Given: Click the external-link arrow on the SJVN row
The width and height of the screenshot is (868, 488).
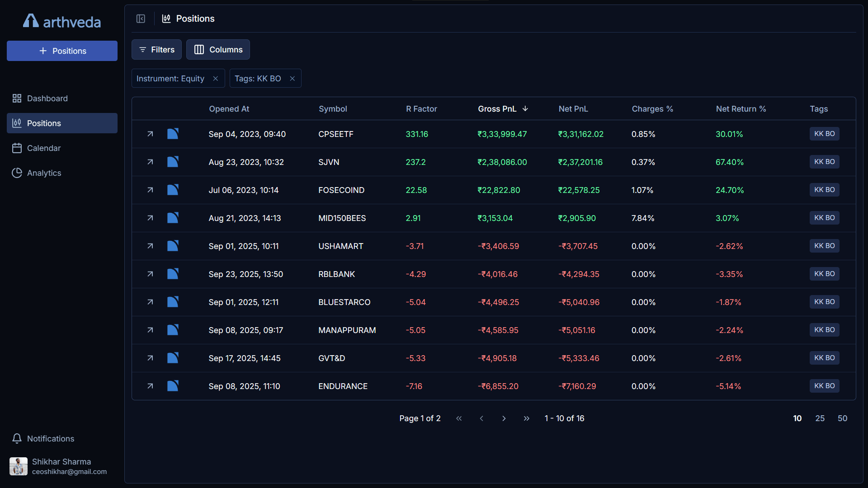Looking at the screenshot, I should (150, 162).
